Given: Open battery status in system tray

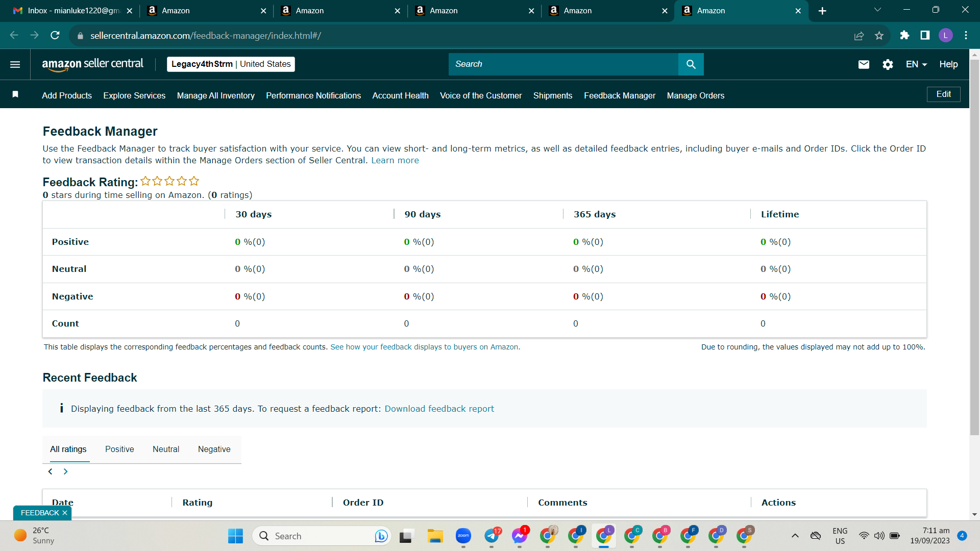Looking at the screenshot, I should pos(895,536).
